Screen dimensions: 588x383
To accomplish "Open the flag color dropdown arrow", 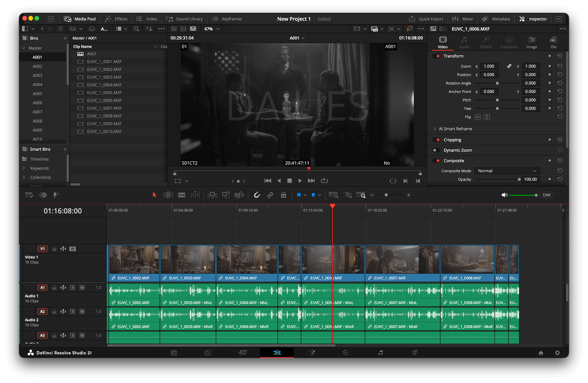I will tap(305, 195).
